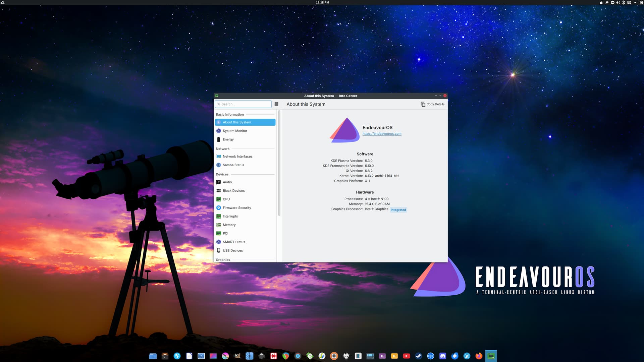Image resolution: width=644 pixels, height=362 pixels.
Task: Launch the terminal from the dock
Action: (x=165, y=356)
